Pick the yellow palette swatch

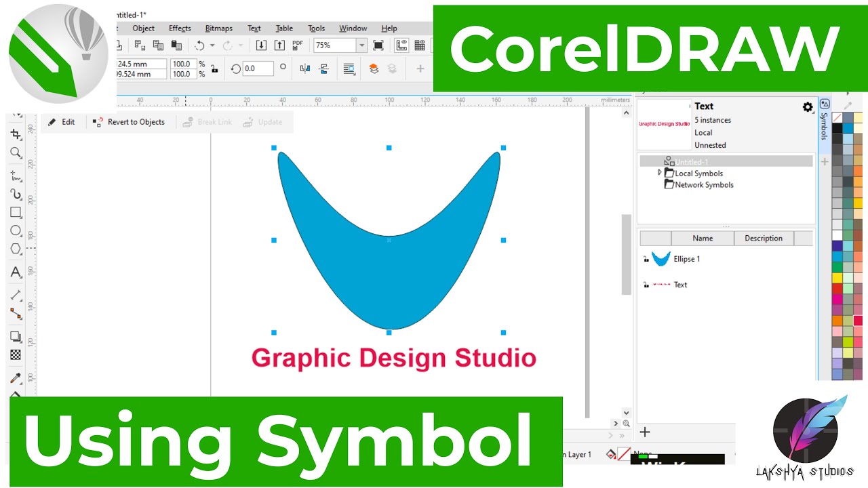837,277
